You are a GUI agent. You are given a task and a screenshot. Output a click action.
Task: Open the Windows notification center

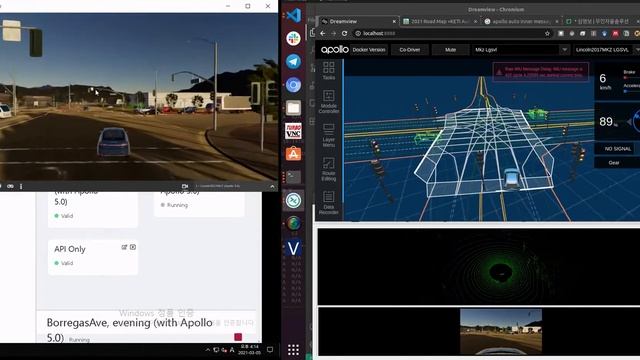270,350
